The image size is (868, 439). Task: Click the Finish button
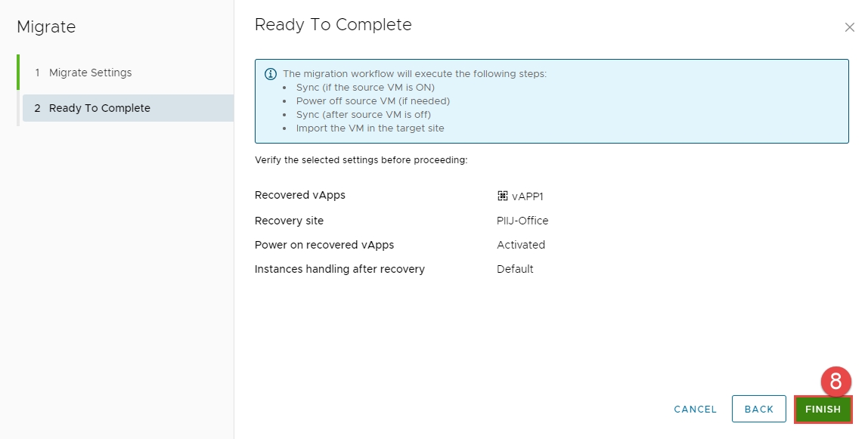click(x=823, y=409)
